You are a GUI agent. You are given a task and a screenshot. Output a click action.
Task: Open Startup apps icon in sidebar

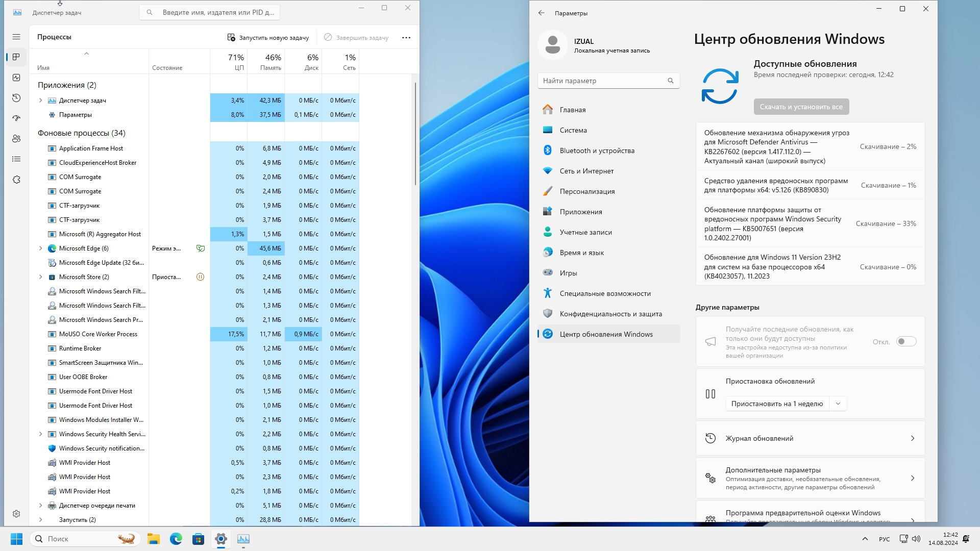click(x=16, y=118)
